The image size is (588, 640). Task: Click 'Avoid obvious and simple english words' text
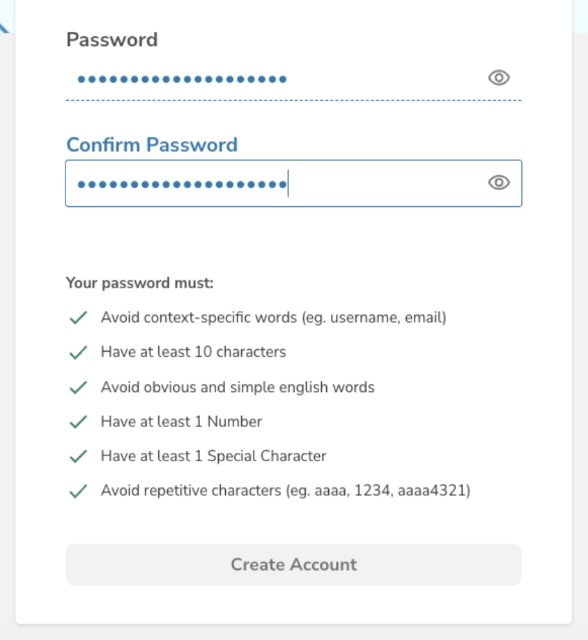click(237, 387)
